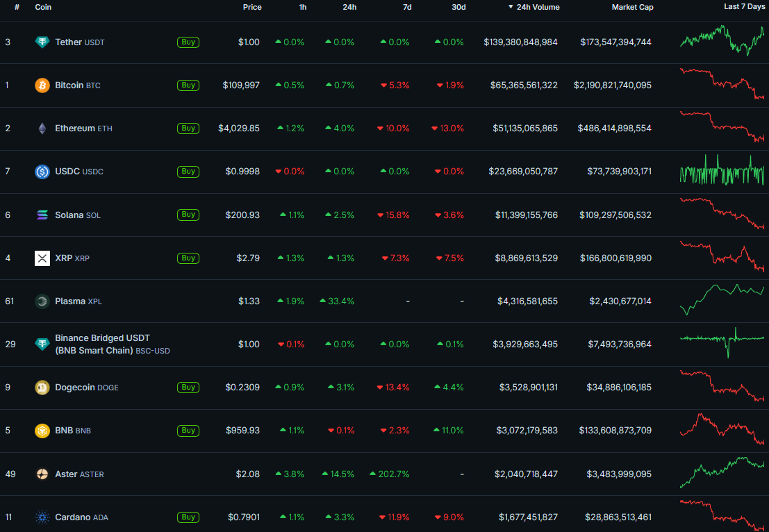
Task: Click the Plasma XPL logo icon
Action: pos(42,301)
